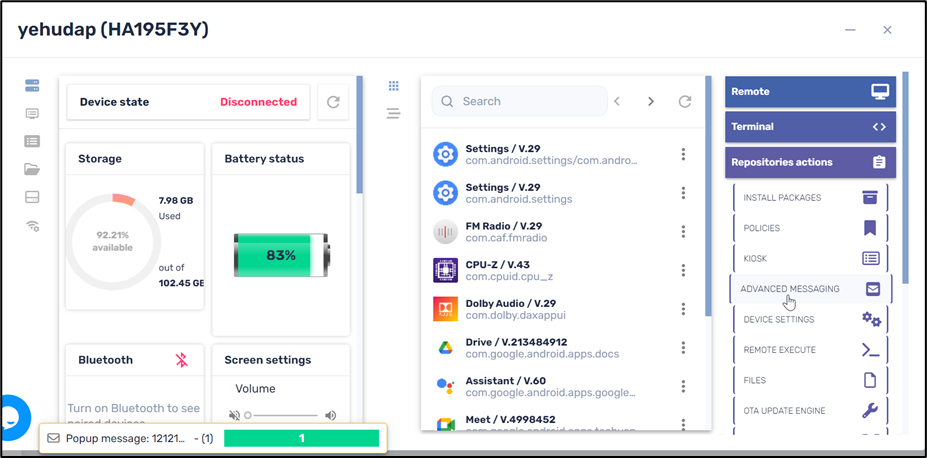Screen dimensions: 927x458
Task: Open Files action
Action: tap(811, 380)
